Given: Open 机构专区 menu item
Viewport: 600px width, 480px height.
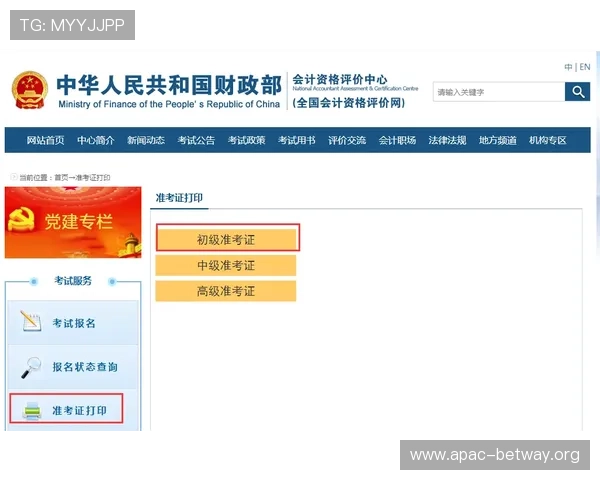Looking at the screenshot, I should (x=548, y=140).
